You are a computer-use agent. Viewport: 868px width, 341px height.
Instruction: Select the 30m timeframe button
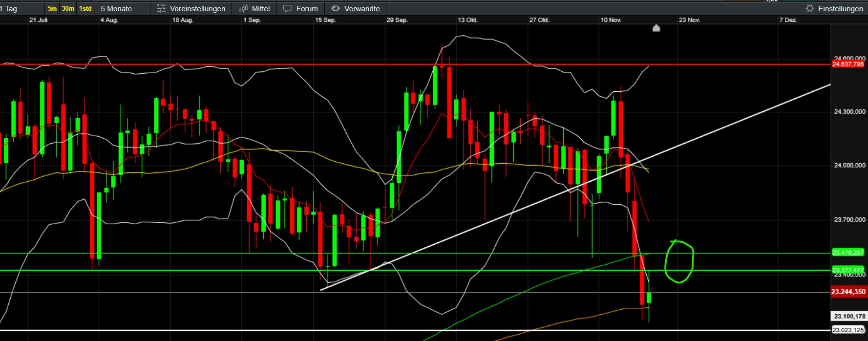(68, 9)
